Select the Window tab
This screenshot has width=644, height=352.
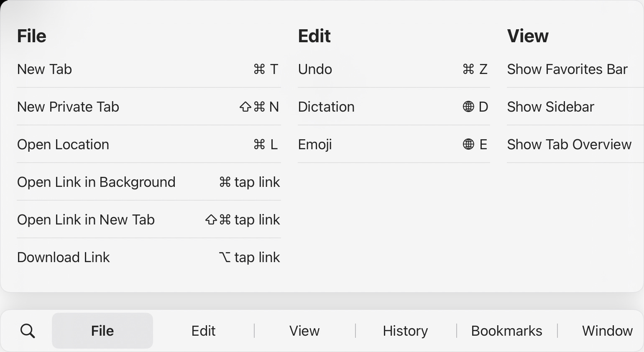point(607,330)
